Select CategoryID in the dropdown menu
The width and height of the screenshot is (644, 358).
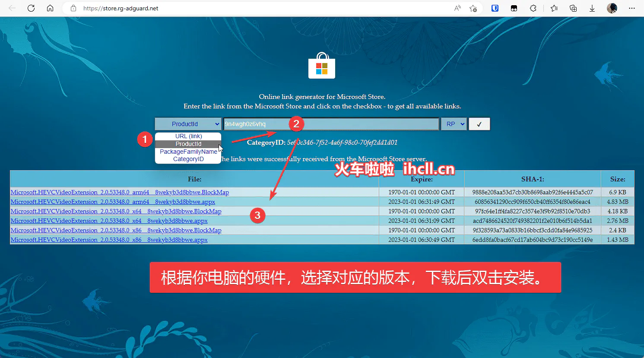(x=188, y=159)
